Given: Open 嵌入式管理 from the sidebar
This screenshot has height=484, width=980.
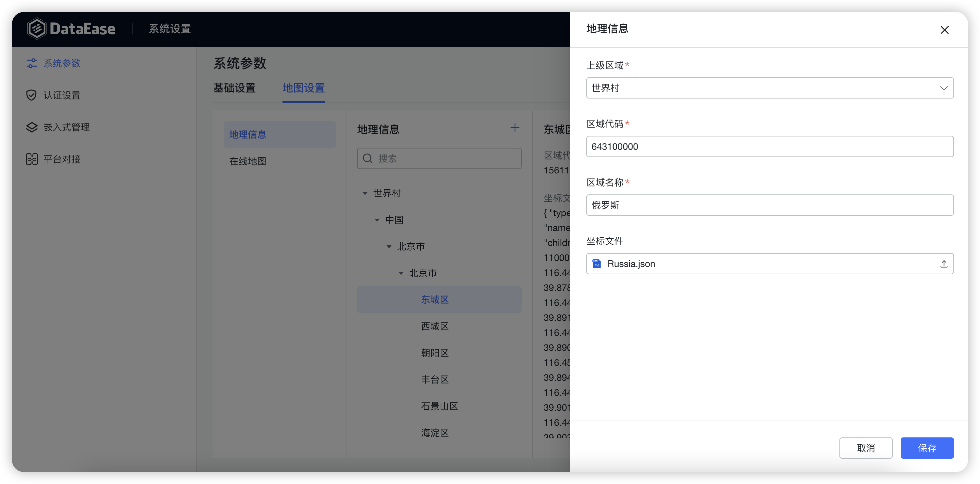Looking at the screenshot, I should pos(32,127).
